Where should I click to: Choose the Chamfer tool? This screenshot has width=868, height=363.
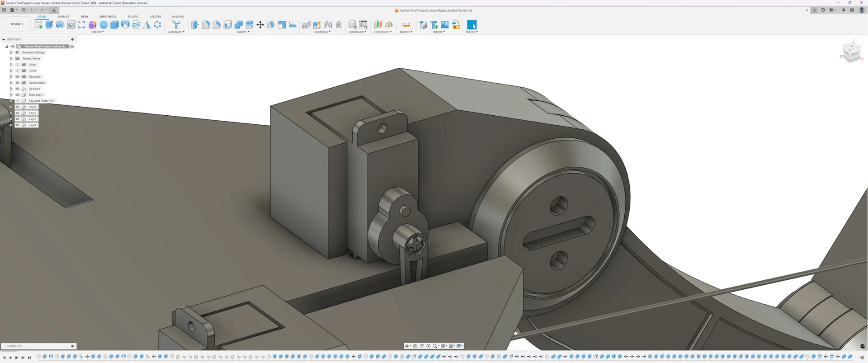[x=217, y=25]
